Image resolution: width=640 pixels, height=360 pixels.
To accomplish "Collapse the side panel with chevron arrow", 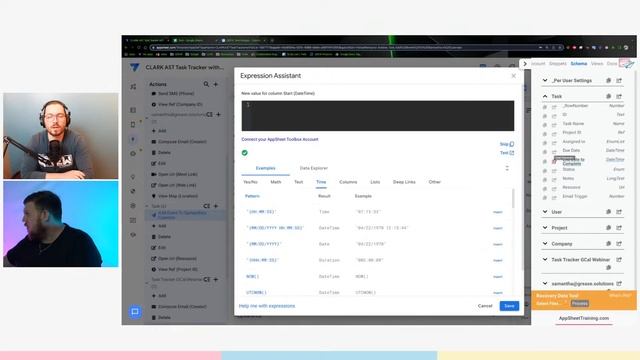I will click(x=525, y=64).
